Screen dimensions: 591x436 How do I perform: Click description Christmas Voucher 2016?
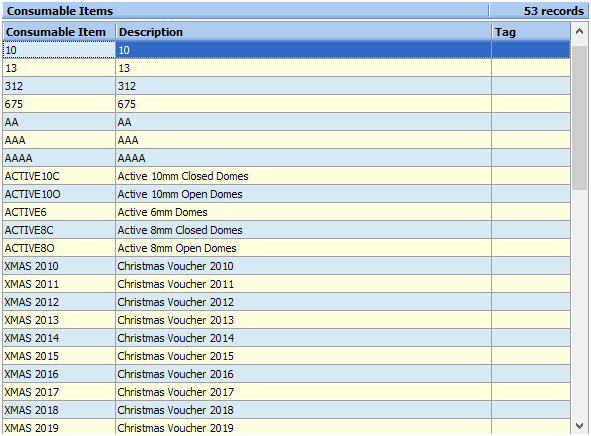303,374
